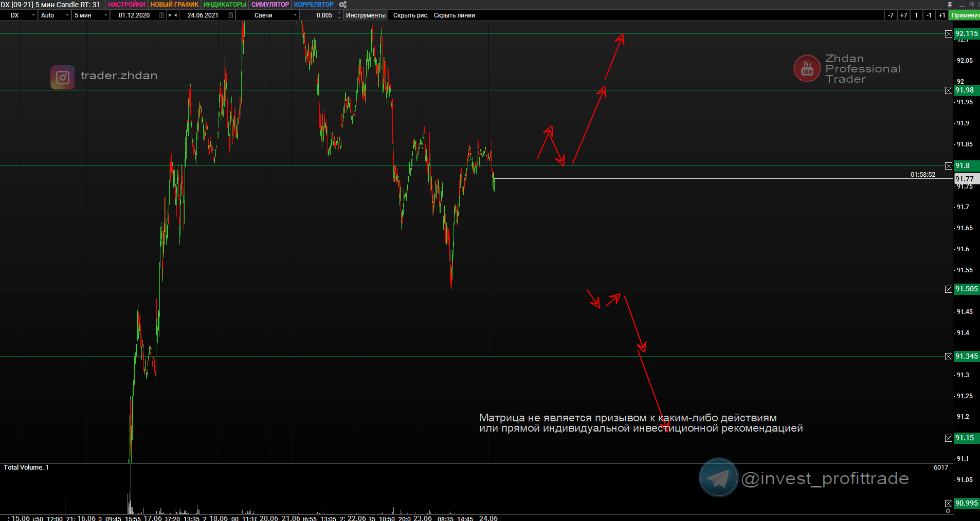Remove the 91.15 level line
Viewport: 980px width, 521px height.
click(949, 438)
